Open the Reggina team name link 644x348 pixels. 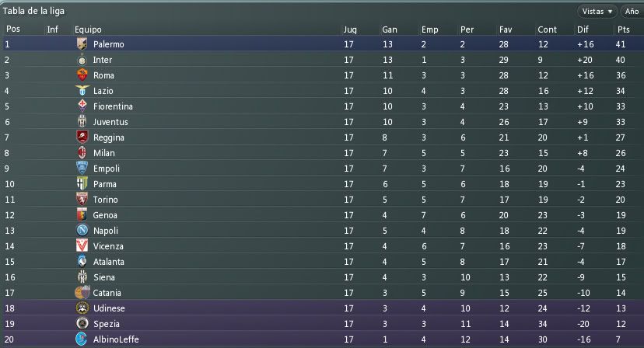click(x=108, y=137)
